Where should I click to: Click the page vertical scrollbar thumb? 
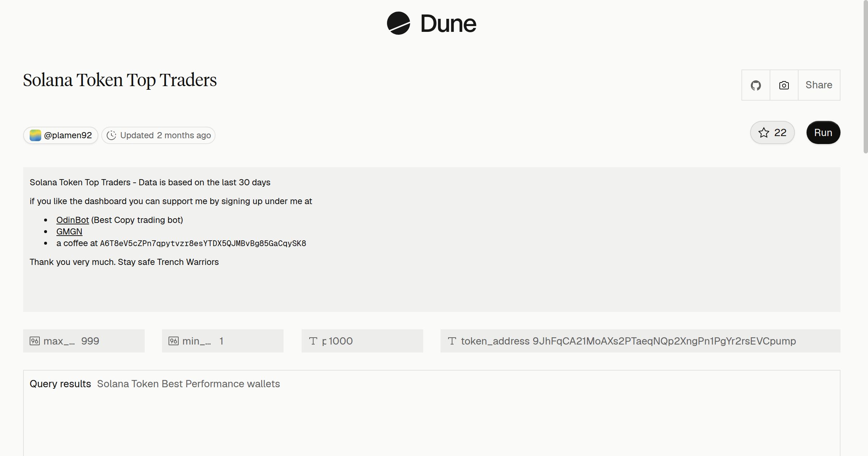(865, 77)
